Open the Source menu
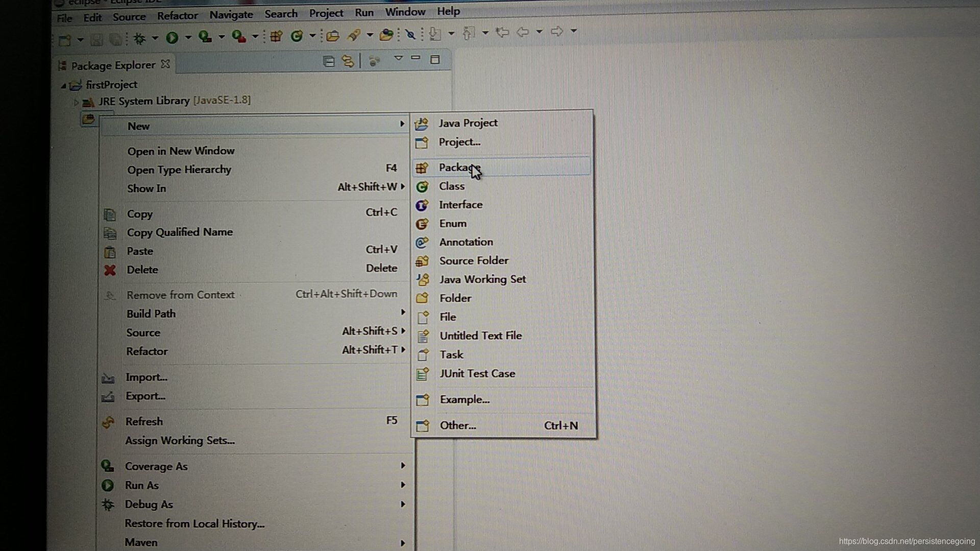Image resolution: width=980 pixels, height=551 pixels. (x=129, y=17)
